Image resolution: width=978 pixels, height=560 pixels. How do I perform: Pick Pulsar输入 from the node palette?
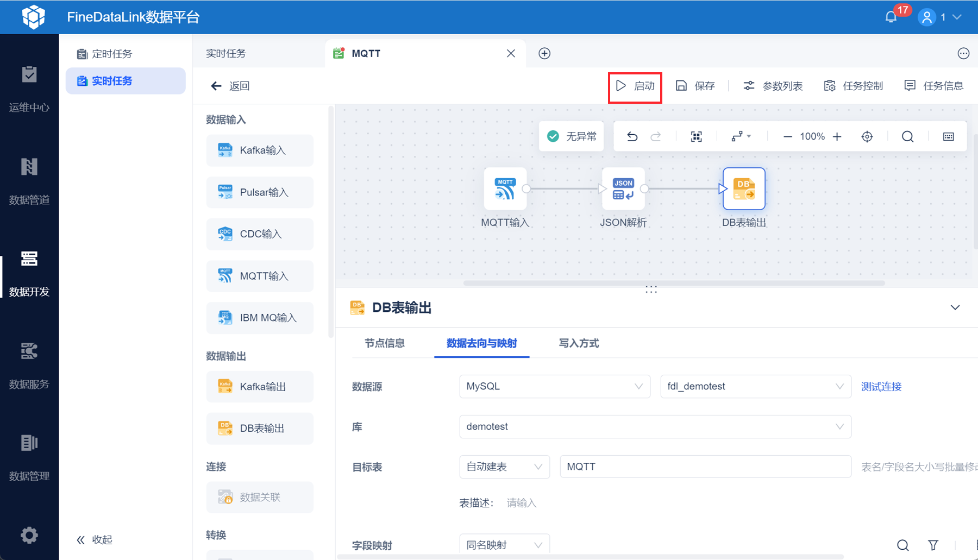pyautogui.click(x=260, y=192)
